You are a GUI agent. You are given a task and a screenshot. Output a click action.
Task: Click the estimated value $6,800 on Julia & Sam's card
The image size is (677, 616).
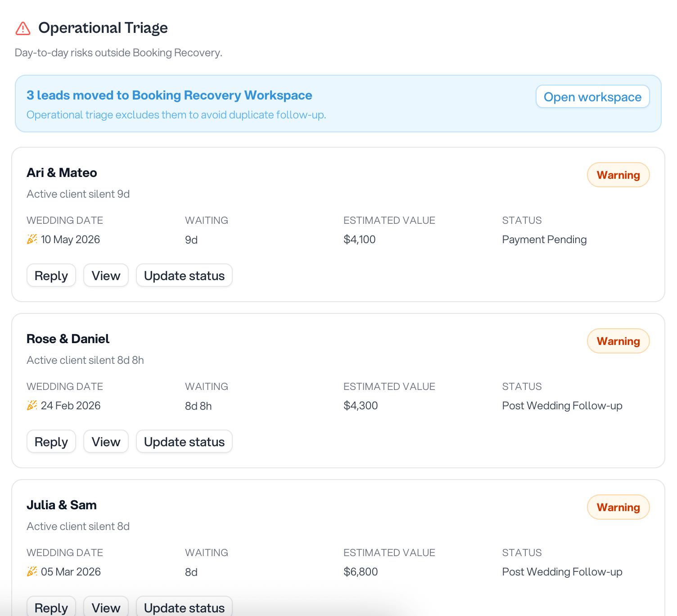pyautogui.click(x=361, y=571)
